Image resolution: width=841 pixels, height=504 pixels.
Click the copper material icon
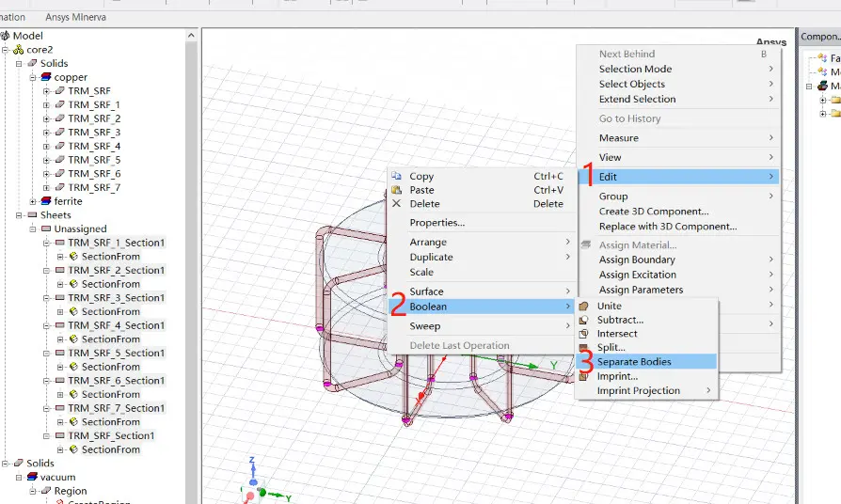click(46, 77)
